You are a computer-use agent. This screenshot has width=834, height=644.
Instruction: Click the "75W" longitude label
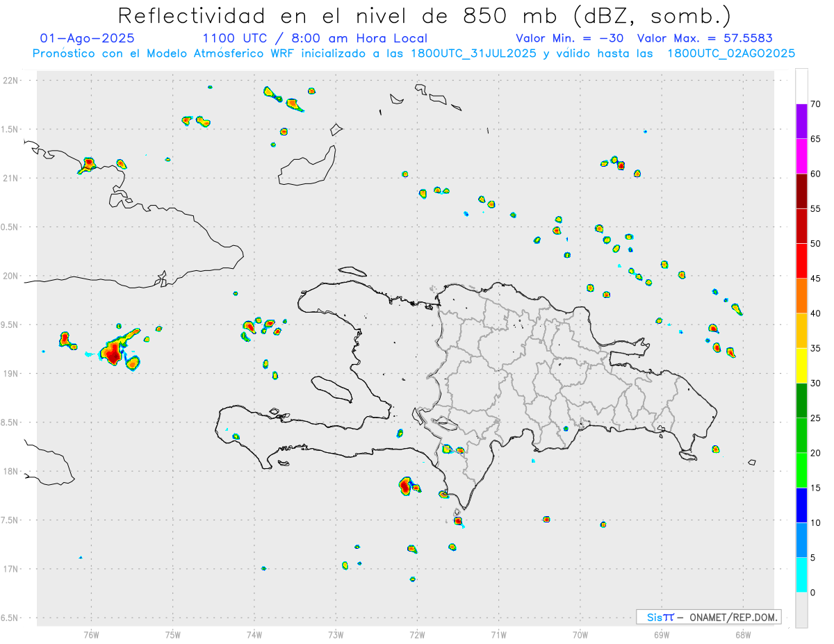point(173,634)
